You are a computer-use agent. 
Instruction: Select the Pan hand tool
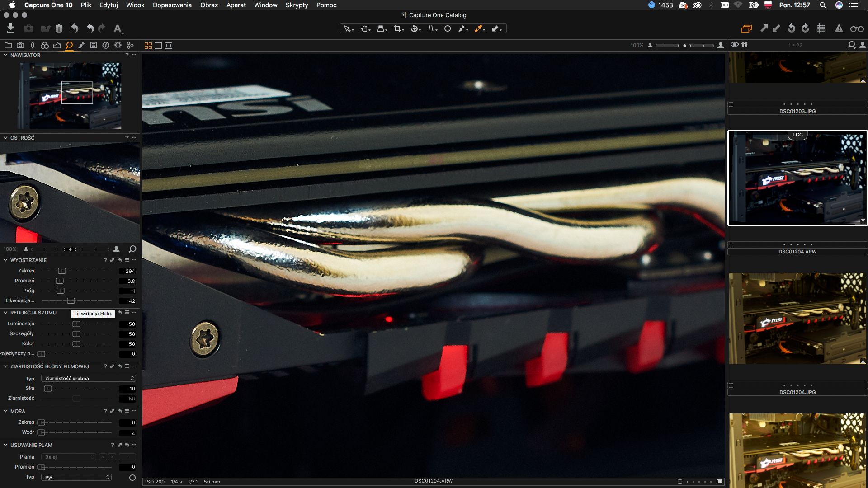pos(365,28)
